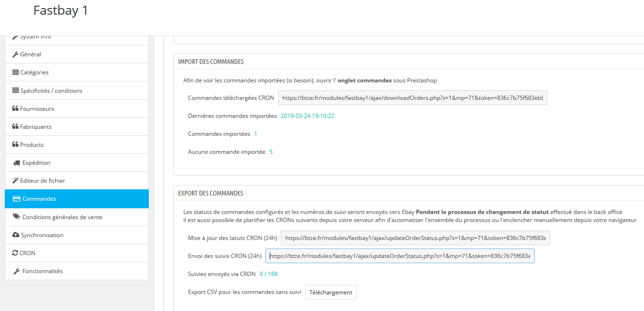644x311 pixels.
Task: Click the credit card icon beside Commandes
Action: click(x=17, y=199)
